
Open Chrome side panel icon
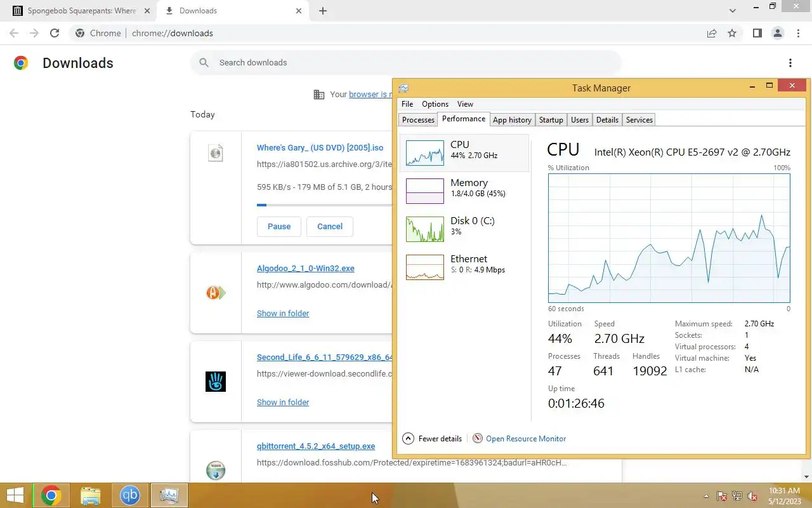(757, 33)
